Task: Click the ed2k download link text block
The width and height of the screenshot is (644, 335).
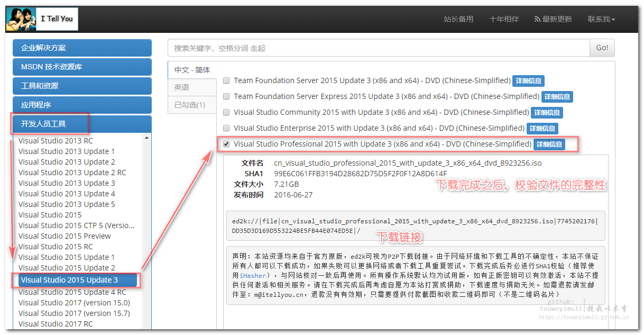Action: 415,226
